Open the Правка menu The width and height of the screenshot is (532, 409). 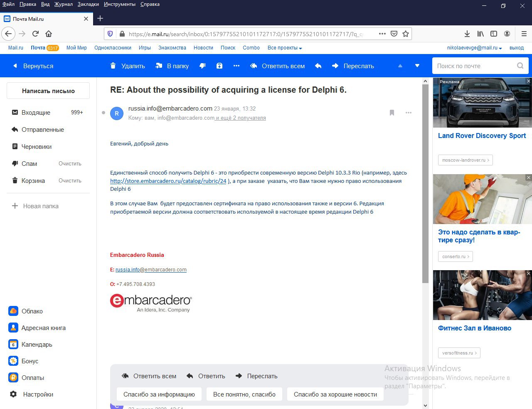point(28,4)
